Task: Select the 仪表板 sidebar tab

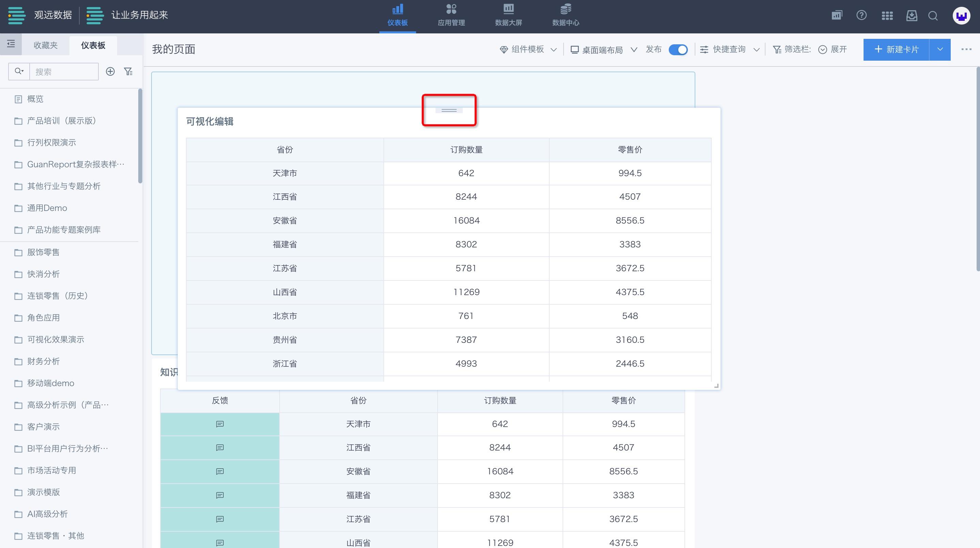Action: (x=93, y=45)
